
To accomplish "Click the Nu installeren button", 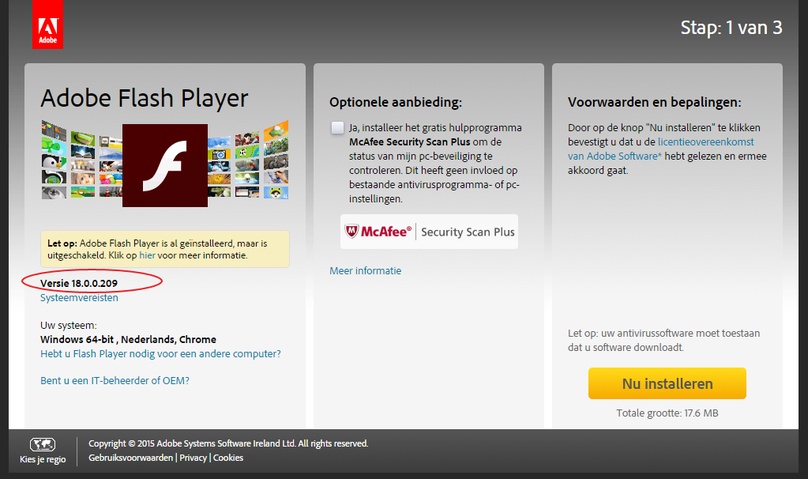I will (667, 383).
